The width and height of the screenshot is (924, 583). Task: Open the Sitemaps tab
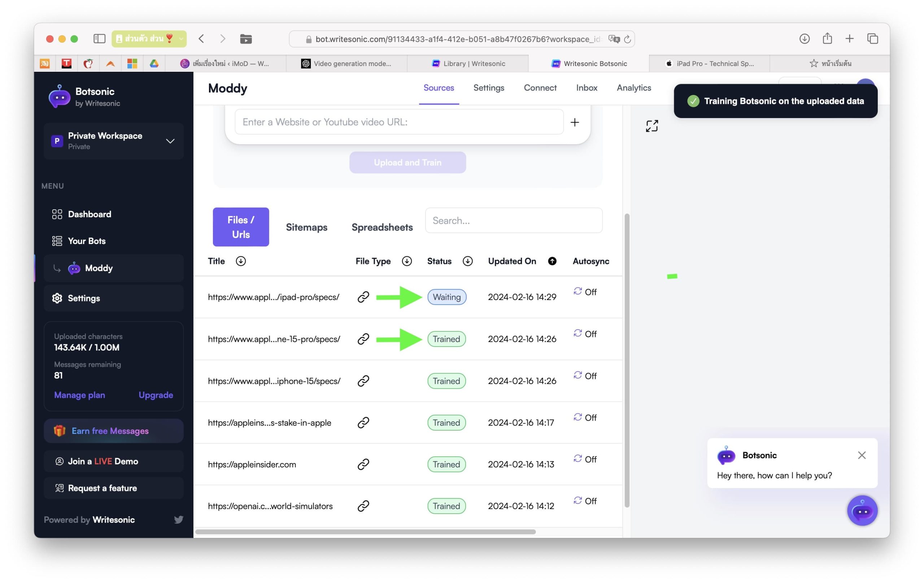click(x=306, y=227)
